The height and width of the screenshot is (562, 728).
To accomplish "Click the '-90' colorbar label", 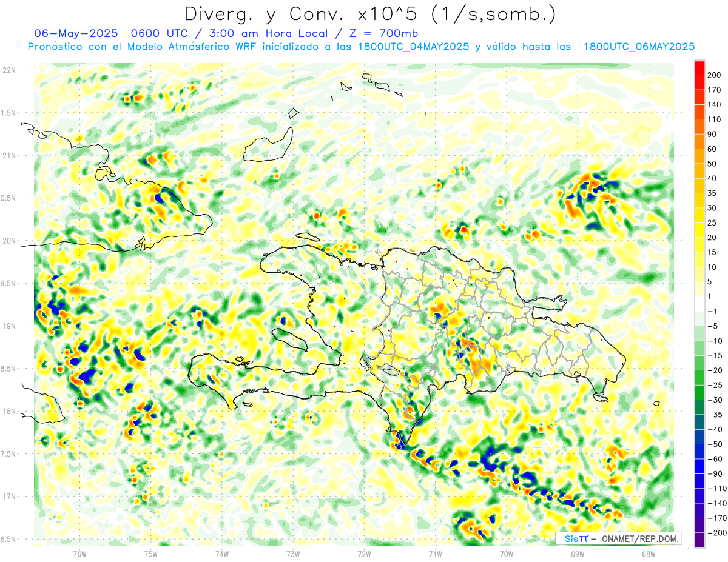I will point(715,474).
